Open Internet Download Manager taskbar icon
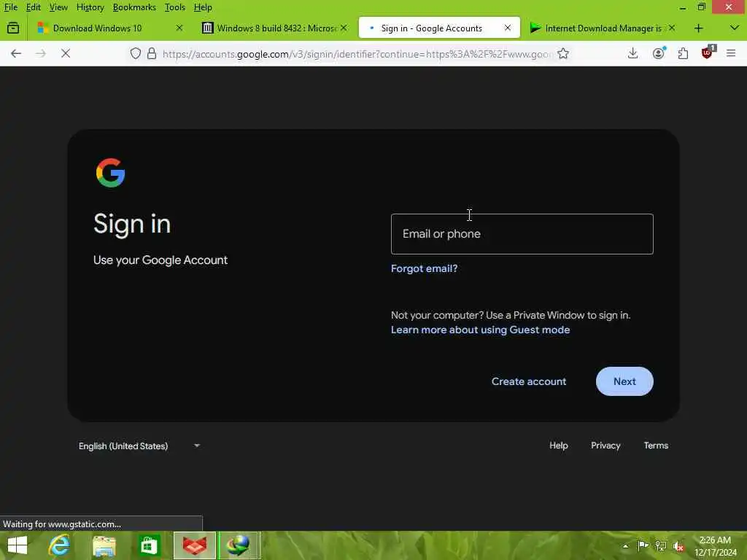 [239, 545]
